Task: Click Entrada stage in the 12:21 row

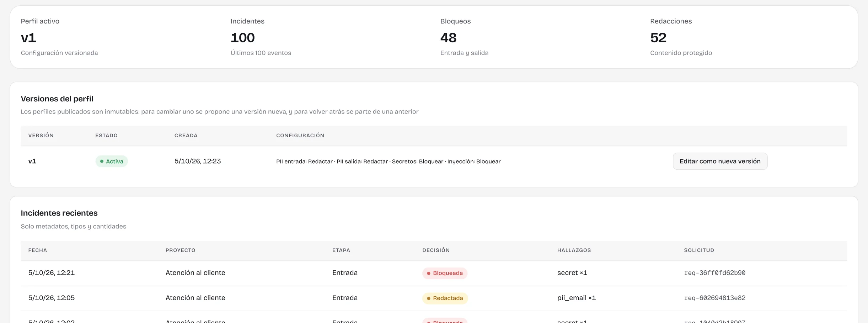Action: click(x=345, y=273)
